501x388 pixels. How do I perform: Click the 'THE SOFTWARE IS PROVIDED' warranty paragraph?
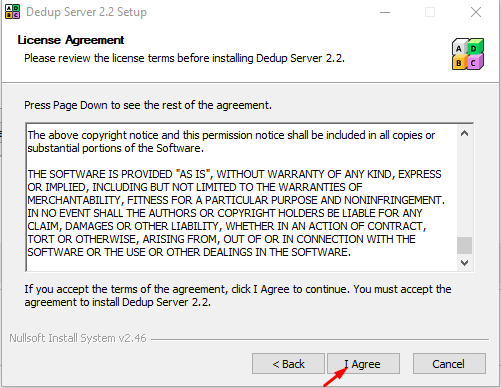[x=236, y=213]
